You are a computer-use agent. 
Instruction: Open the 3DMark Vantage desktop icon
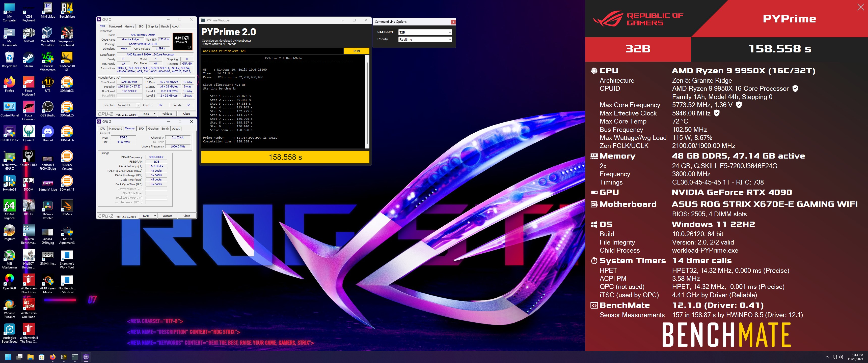pyautogui.click(x=67, y=160)
